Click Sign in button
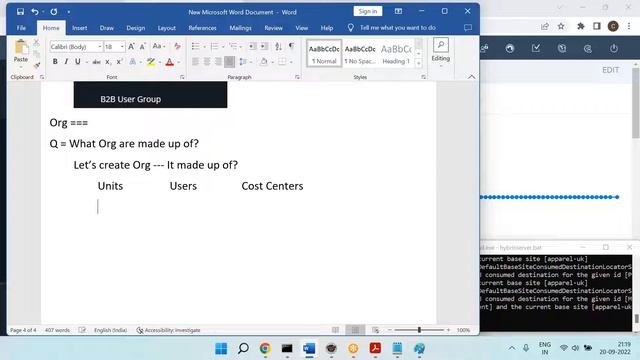640x360 pixels. click(368, 11)
